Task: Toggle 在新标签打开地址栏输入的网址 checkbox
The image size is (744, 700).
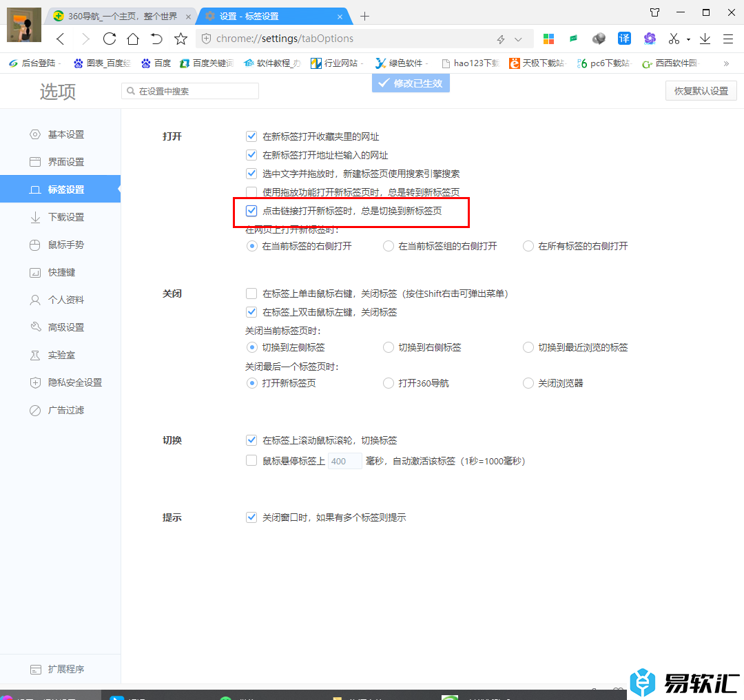Action: [x=251, y=155]
